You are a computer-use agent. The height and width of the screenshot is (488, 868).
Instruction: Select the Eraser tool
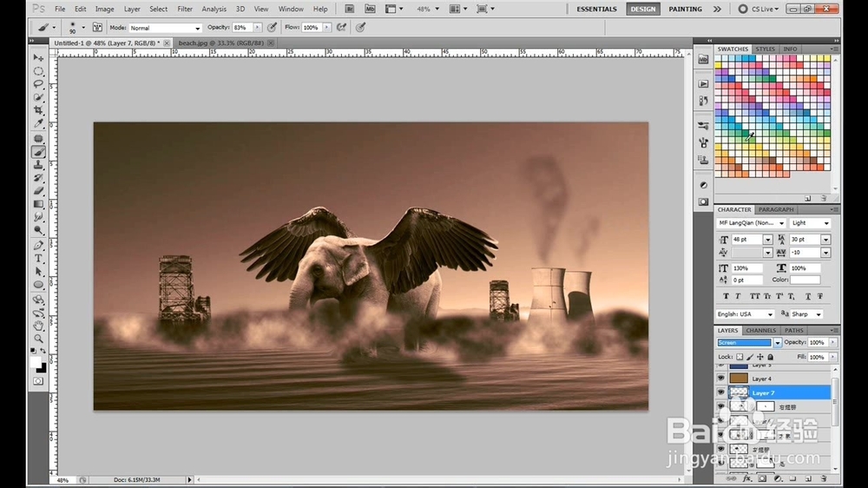click(x=38, y=191)
